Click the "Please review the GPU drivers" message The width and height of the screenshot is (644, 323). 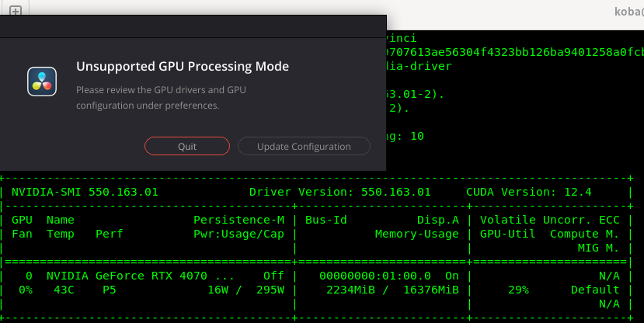(x=161, y=97)
